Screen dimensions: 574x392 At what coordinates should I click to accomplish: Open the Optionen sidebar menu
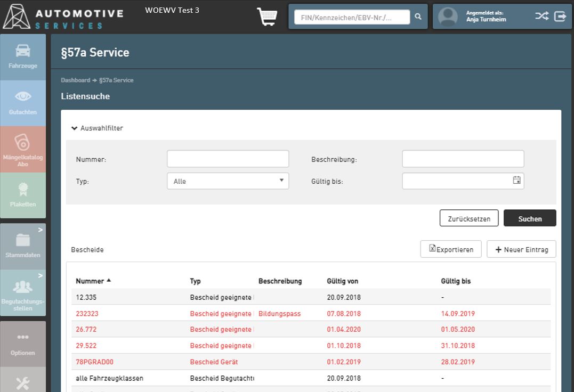(23, 344)
